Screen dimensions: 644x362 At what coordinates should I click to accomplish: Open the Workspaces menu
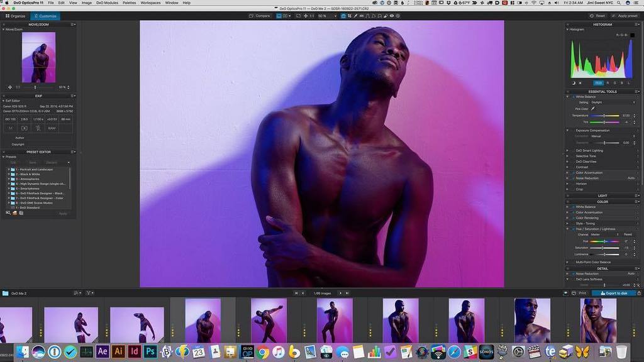click(x=151, y=3)
